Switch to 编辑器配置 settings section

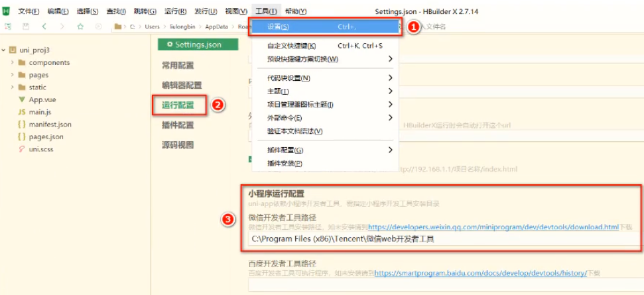click(182, 86)
